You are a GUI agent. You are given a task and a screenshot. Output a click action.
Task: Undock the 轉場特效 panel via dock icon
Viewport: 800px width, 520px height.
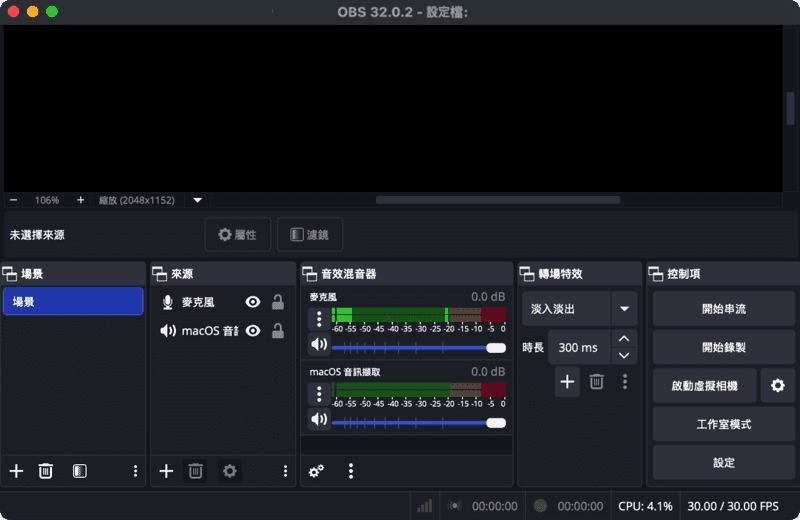(x=527, y=274)
